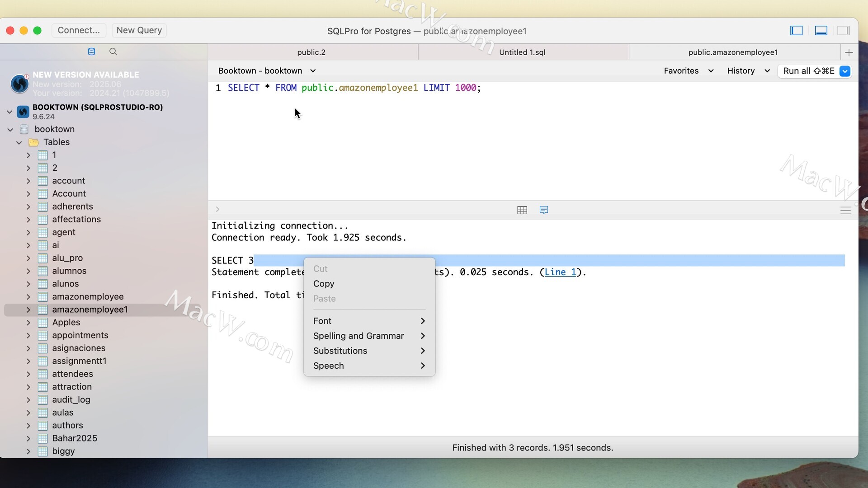868x488 pixels.
Task: Open the Spelling and Grammar submenu
Action: (369, 336)
